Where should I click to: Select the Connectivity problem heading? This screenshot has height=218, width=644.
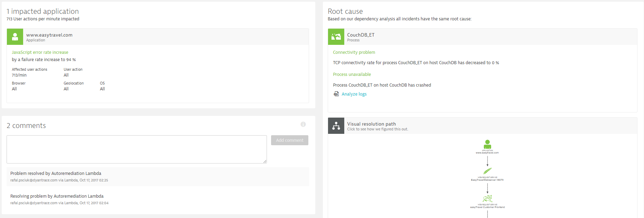click(354, 52)
